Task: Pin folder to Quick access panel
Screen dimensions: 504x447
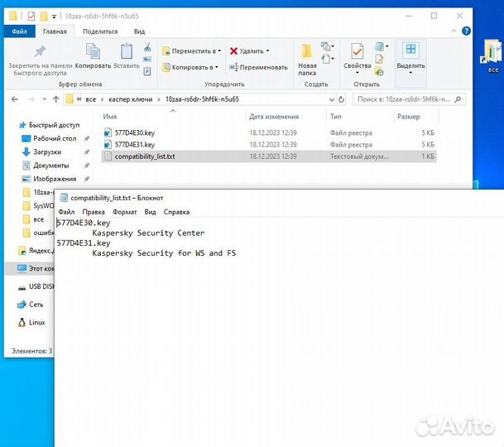Action: pyautogui.click(x=41, y=60)
